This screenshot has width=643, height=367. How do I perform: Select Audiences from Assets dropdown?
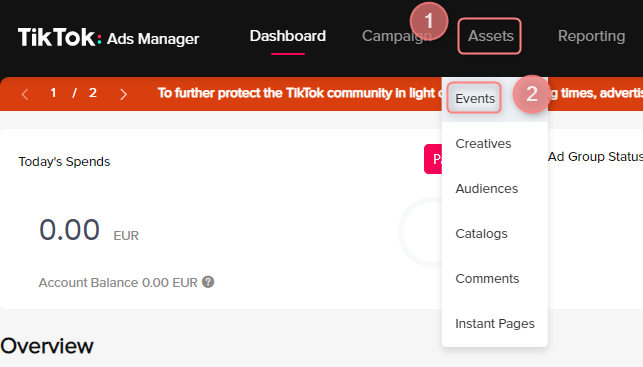coord(486,189)
